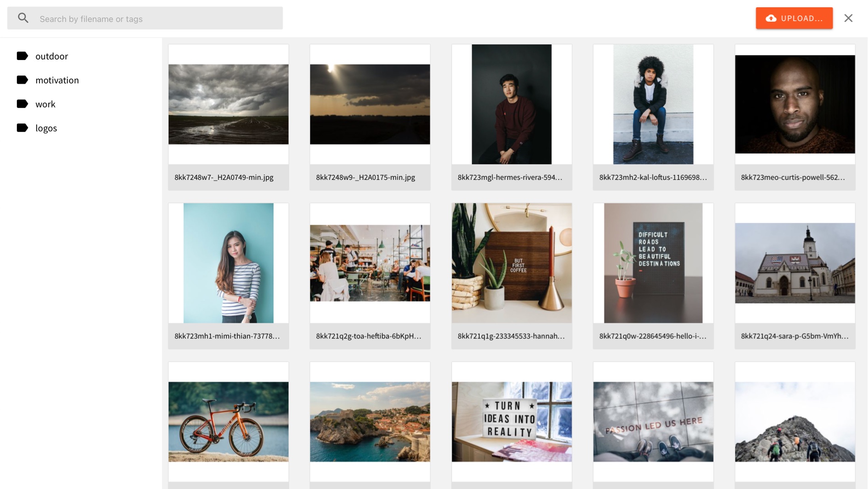
Task: Filter assets by the "outdoor" tag
Action: (51, 56)
